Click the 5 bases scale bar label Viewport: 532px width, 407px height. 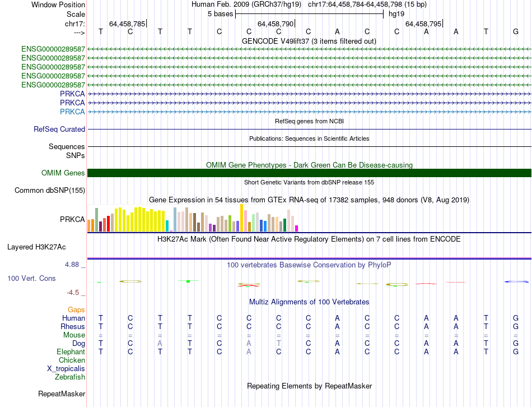pyautogui.click(x=221, y=14)
